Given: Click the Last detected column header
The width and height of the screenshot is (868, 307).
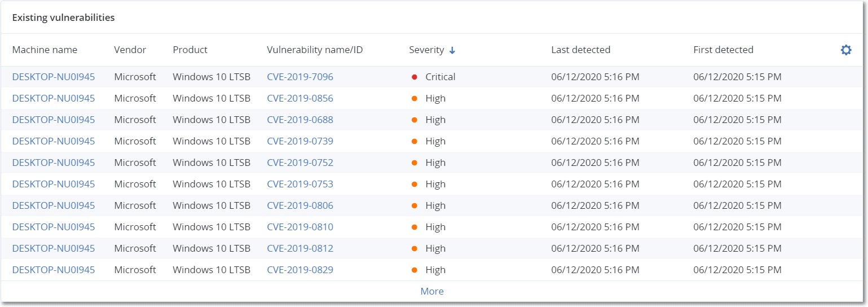Looking at the screenshot, I should coord(580,50).
